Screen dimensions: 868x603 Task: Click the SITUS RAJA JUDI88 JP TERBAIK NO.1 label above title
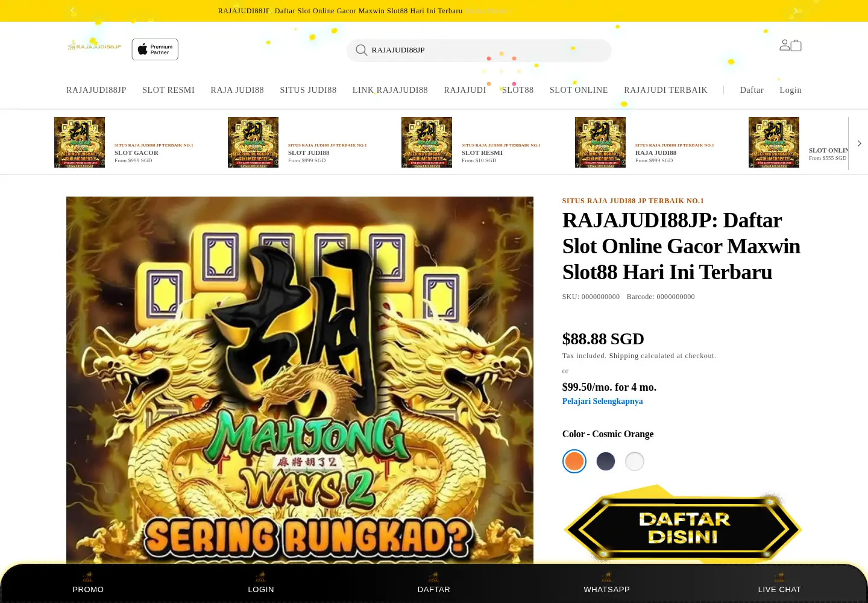coord(633,201)
